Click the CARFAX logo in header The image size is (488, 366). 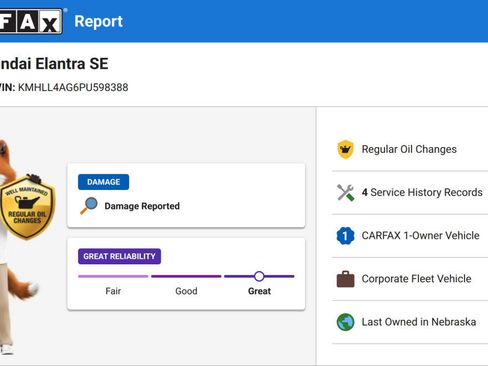(x=31, y=21)
